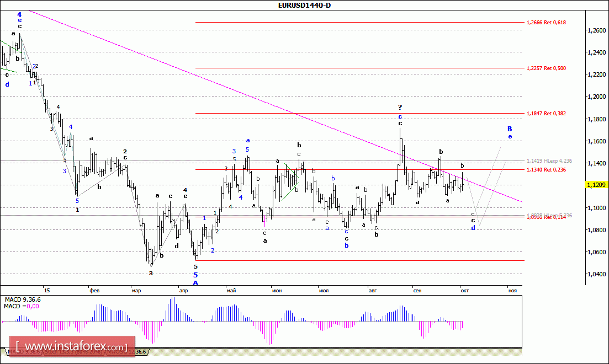Click the EURUSD1440-D chart title
The image size is (609, 364).
pos(305,6)
